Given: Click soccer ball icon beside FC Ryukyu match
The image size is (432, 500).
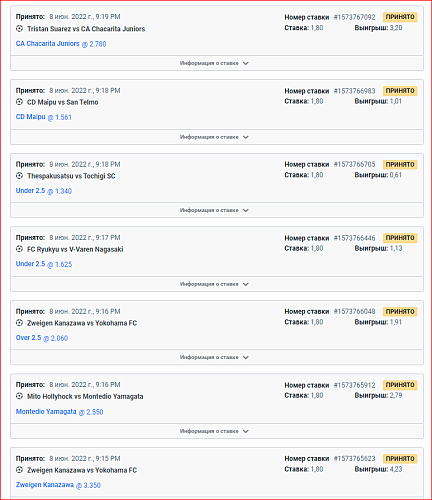Looking at the screenshot, I should tap(19, 249).
